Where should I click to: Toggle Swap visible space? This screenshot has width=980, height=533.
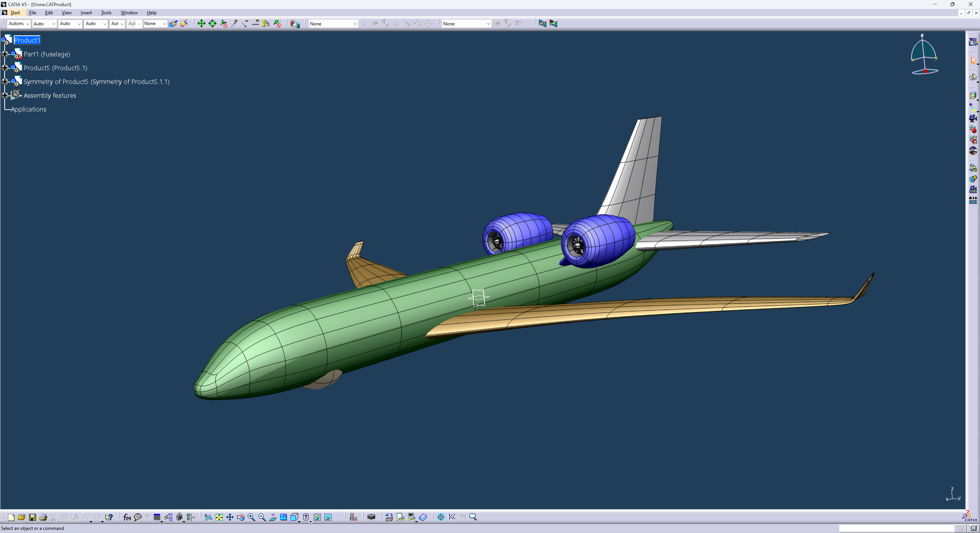tap(328, 517)
